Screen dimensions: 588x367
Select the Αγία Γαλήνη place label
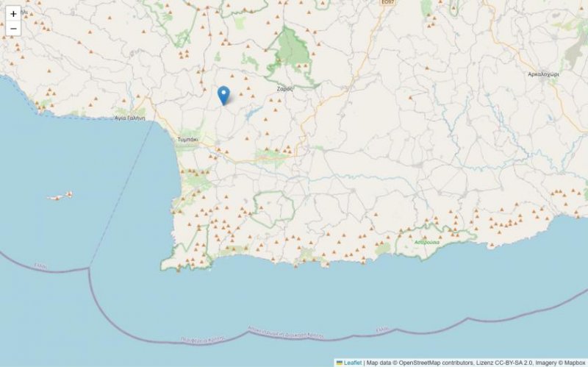[x=130, y=118]
